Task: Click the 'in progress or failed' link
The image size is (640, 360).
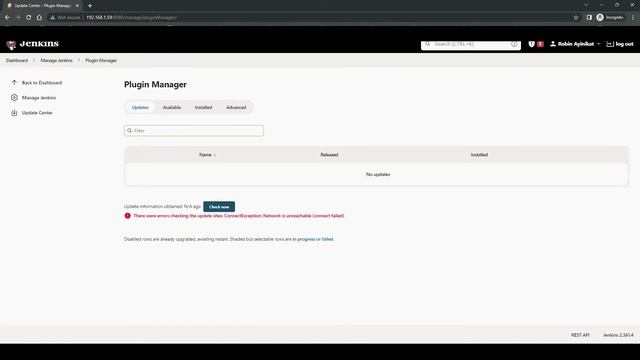Action: 313,239
